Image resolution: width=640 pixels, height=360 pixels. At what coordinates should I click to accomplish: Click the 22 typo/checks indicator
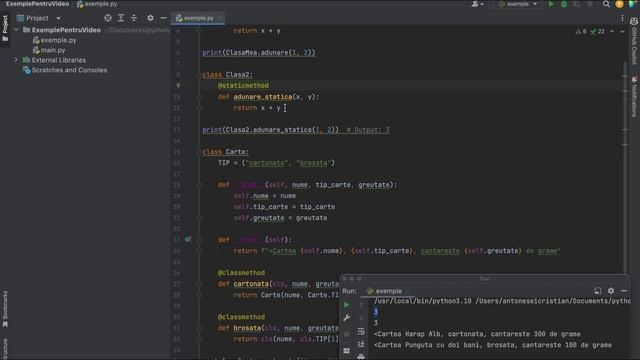click(598, 31)
